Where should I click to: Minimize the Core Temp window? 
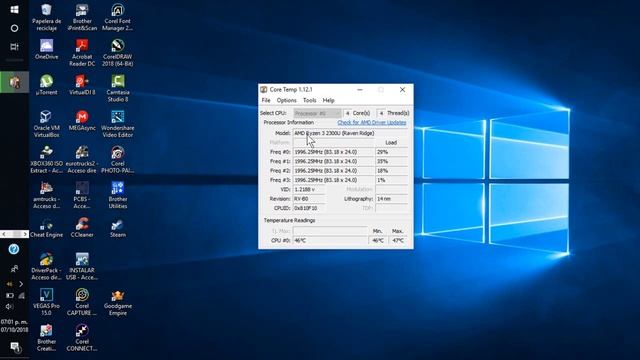point(360,89)
